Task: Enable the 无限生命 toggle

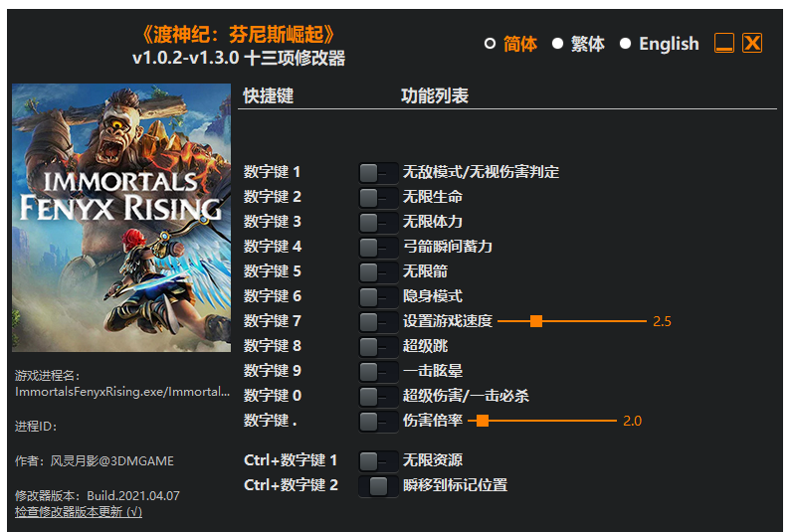Action: point(378,198)
